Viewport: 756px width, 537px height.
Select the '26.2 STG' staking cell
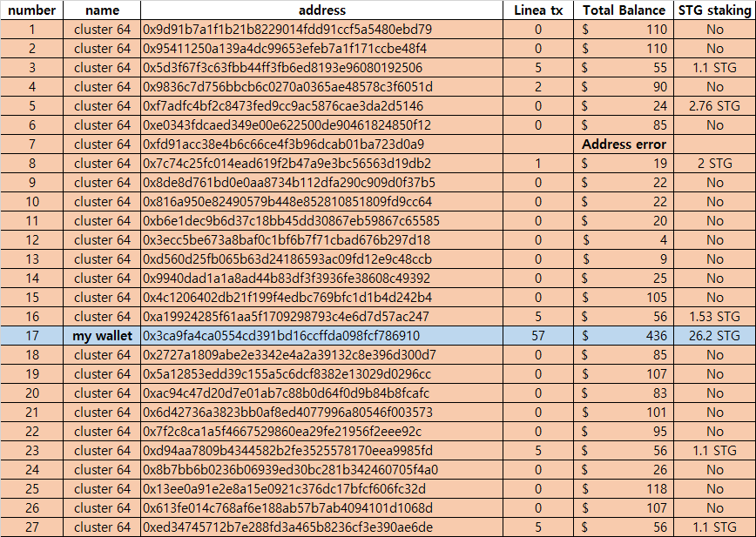[714, 336]
